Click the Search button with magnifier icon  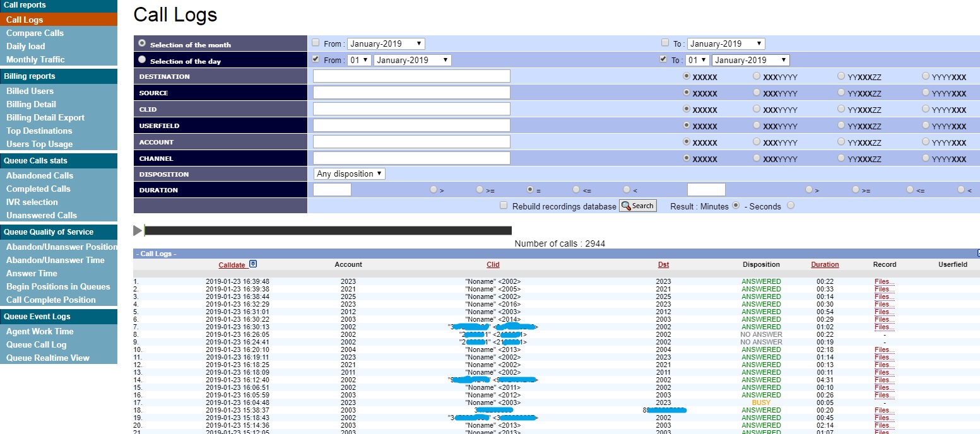point(637,206)
